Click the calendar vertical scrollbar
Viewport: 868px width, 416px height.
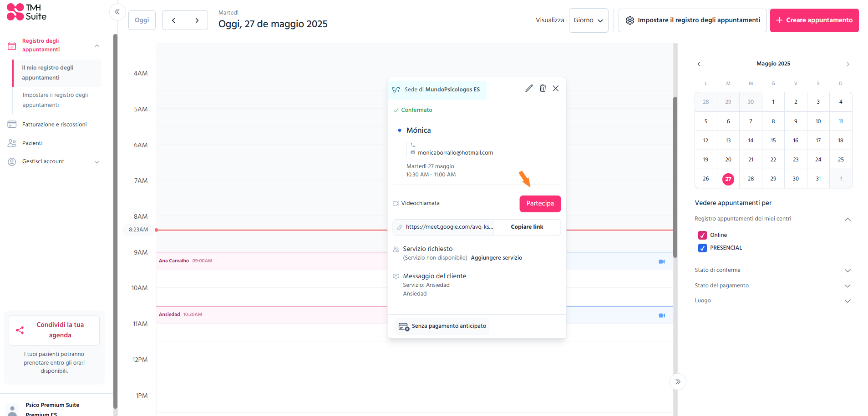[675, 177]
